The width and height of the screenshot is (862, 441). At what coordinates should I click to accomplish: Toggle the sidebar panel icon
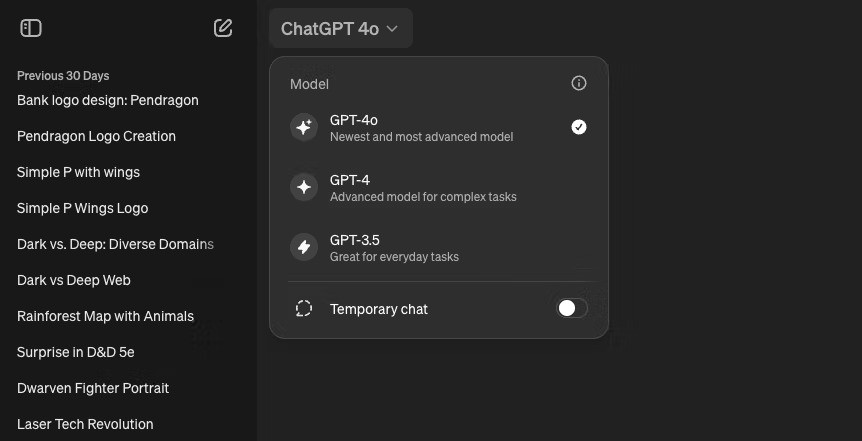[x=31, y=28]
